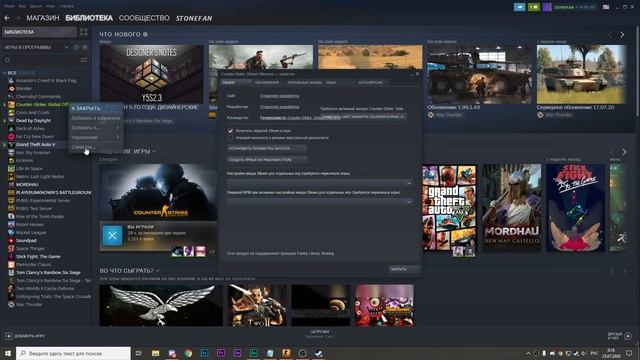
Task: Click the blue notification icon in top bar
Action: point(520,7)
